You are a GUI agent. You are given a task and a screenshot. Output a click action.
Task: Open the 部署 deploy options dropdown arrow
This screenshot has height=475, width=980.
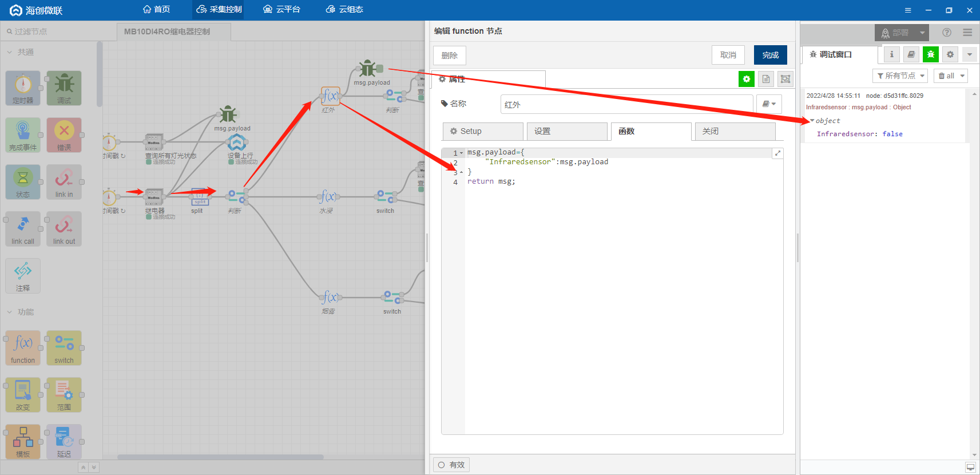[922, 33]
